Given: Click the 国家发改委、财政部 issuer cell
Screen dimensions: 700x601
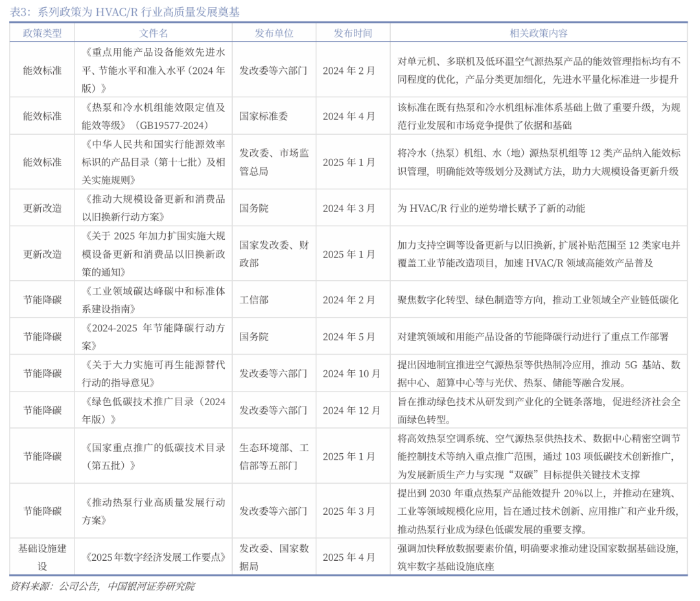Looking at the screenshot, I should tap(274, 254).
